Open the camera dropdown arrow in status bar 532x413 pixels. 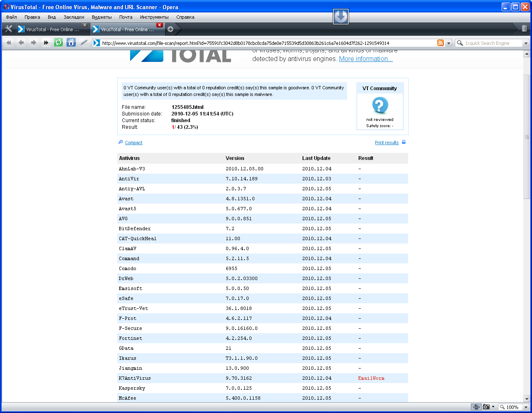click(493, 407)
